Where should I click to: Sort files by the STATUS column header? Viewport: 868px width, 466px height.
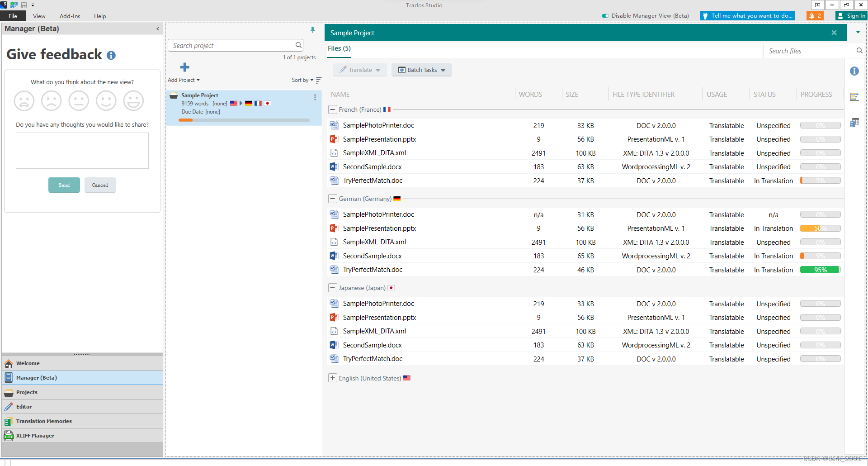[764, 95]
